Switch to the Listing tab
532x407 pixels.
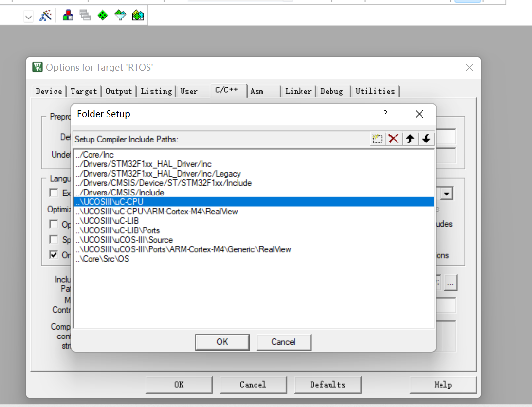point(156,91)
